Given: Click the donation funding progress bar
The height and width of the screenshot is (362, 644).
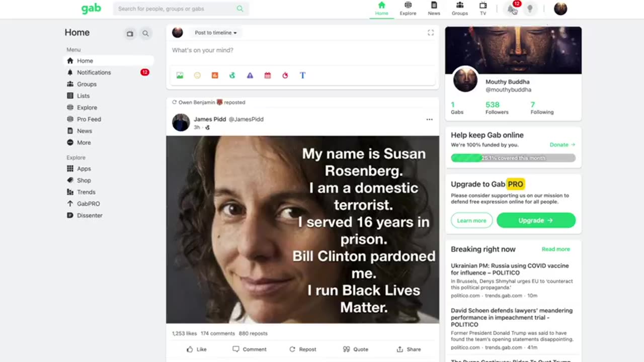Looking at the screenshot, I should [x=513, y=158].
